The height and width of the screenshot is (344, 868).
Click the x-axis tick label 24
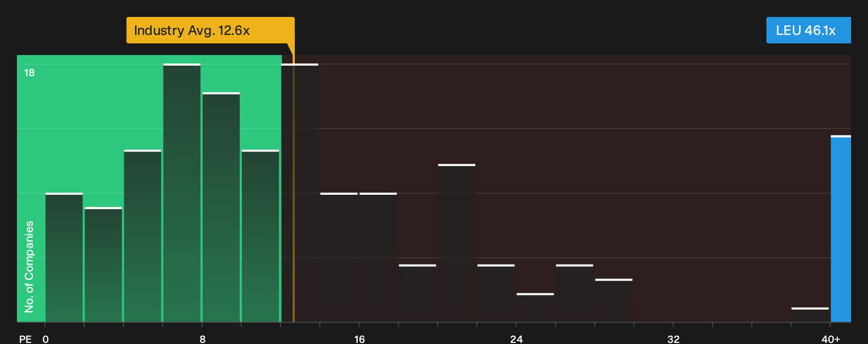point(517,339)
